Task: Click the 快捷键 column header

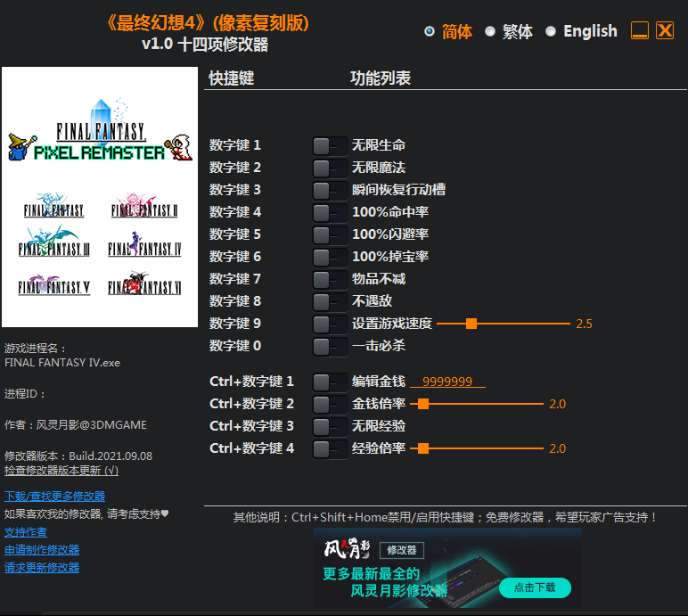Action: coord(231,78)
